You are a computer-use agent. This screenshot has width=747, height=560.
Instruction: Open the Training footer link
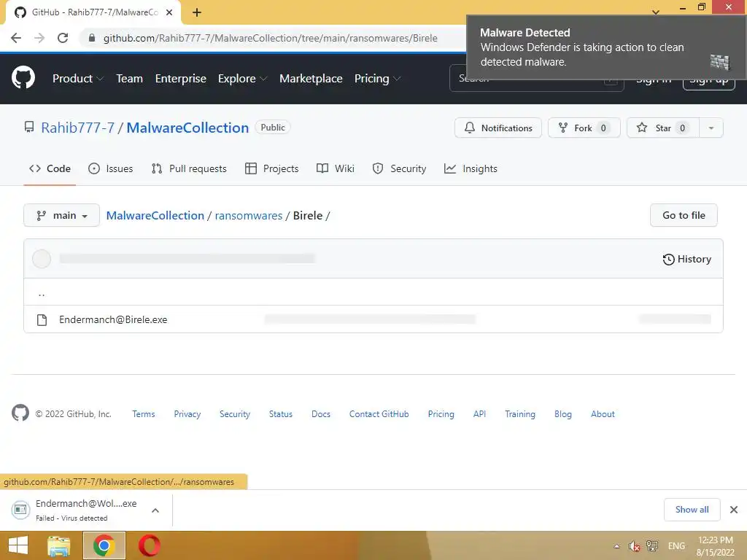(x=519, y=414)
